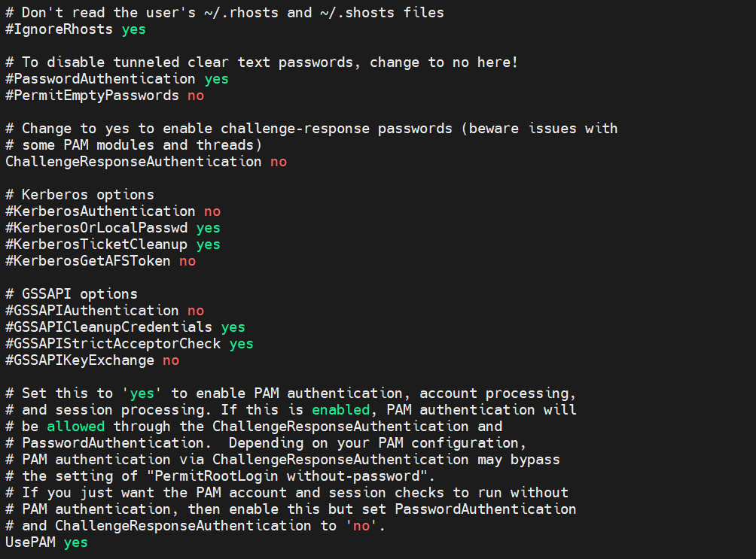Click the 'no' value after #KerberosGetAFSToken
756x559 pixels.
[x=187, y=261]
